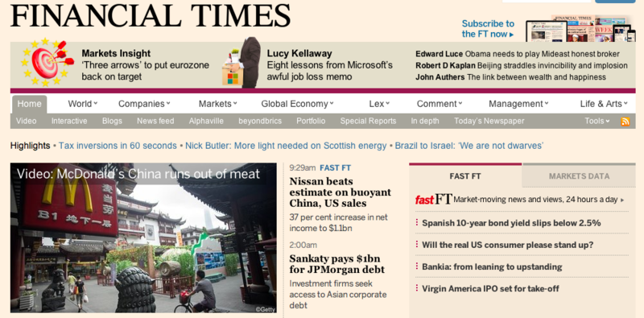Switch to the MARKETS DATA tab
The height and width of the screenshot is (318, 644).
(579, 176)
